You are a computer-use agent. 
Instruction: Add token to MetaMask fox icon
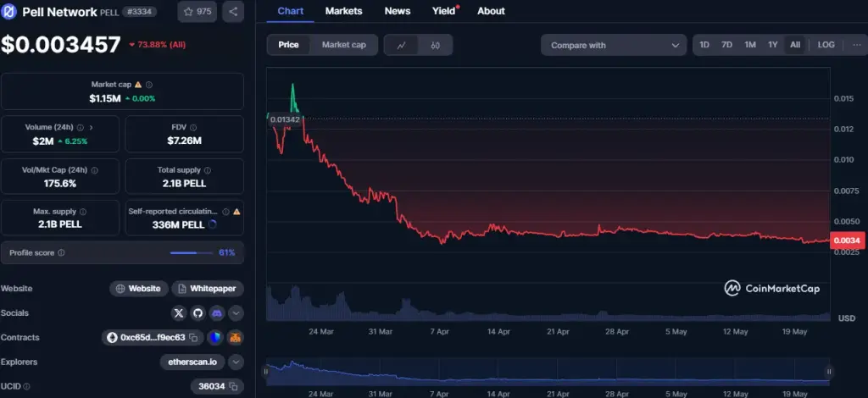coord(236,337)
